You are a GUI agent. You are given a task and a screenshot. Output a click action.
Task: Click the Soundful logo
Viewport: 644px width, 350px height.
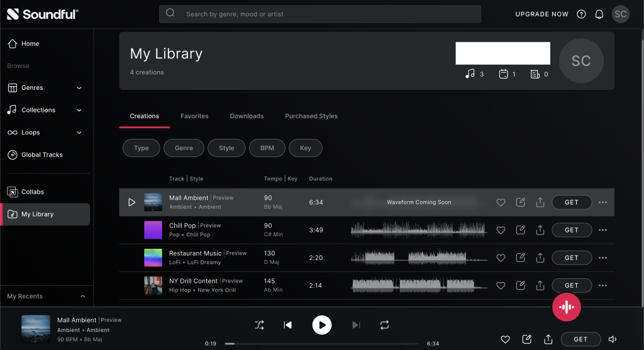[x=42, y=14]
